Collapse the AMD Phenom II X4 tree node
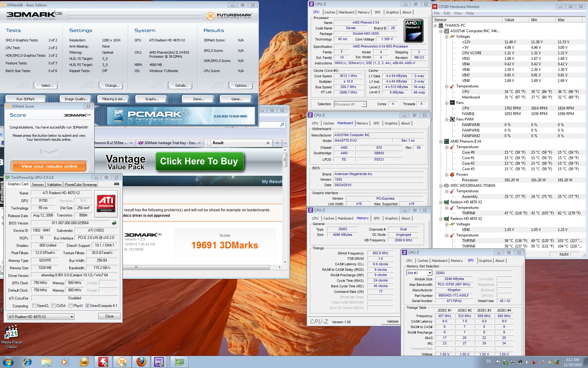The width and height of the screenshot is (588, 368). click(x=441, y=141)
